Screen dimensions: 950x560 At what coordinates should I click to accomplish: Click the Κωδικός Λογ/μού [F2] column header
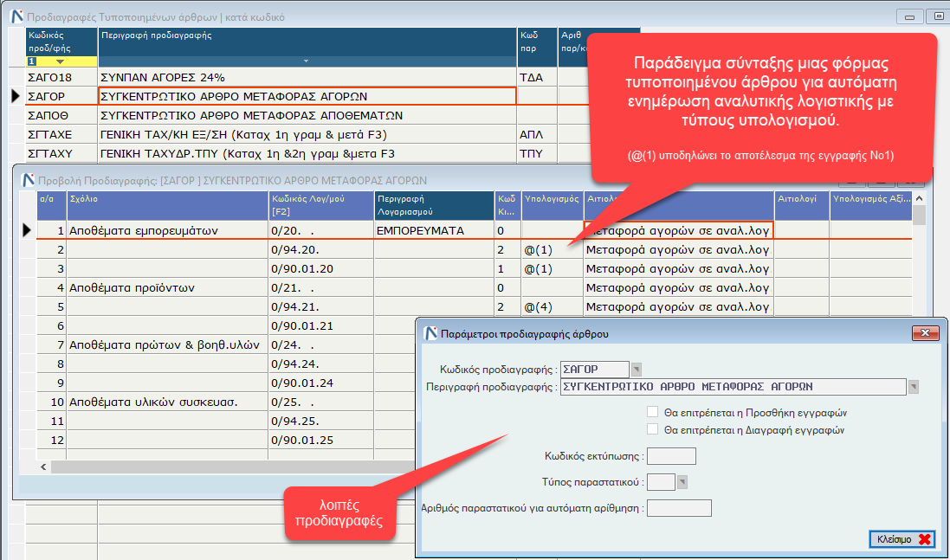click(x=321, y=205)
